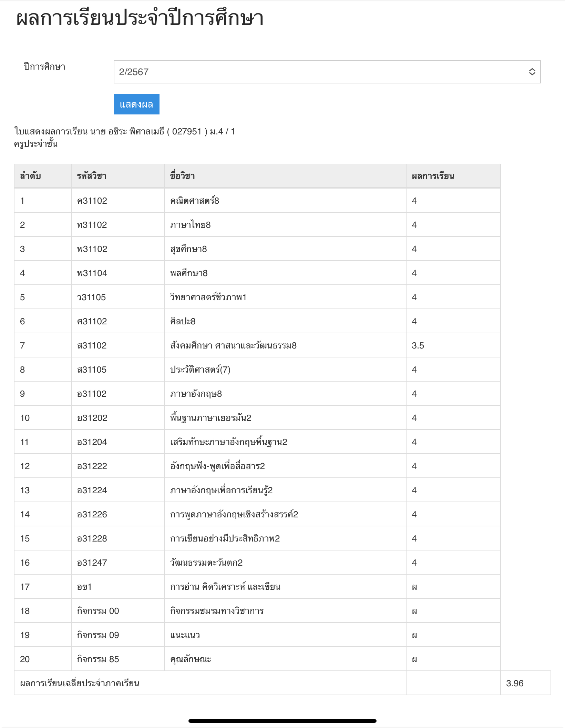Click the up-down chevron arrows in the select box

pyautogui.click(x=532, y=72)
